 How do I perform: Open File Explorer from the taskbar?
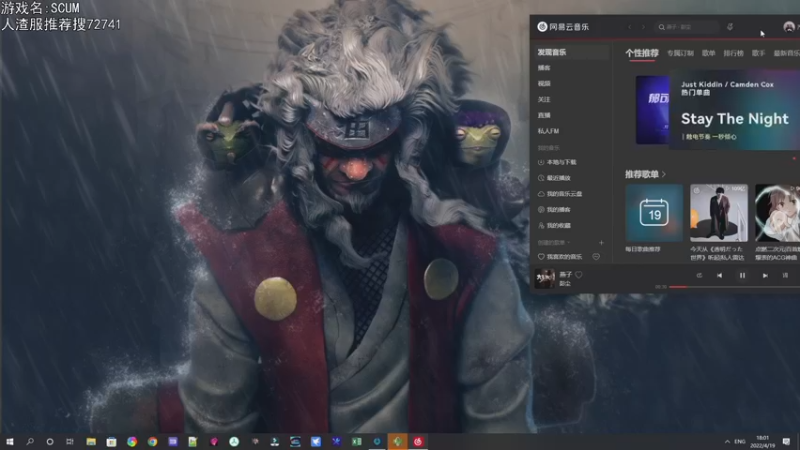pyautogui.click(x=91, y=441)
